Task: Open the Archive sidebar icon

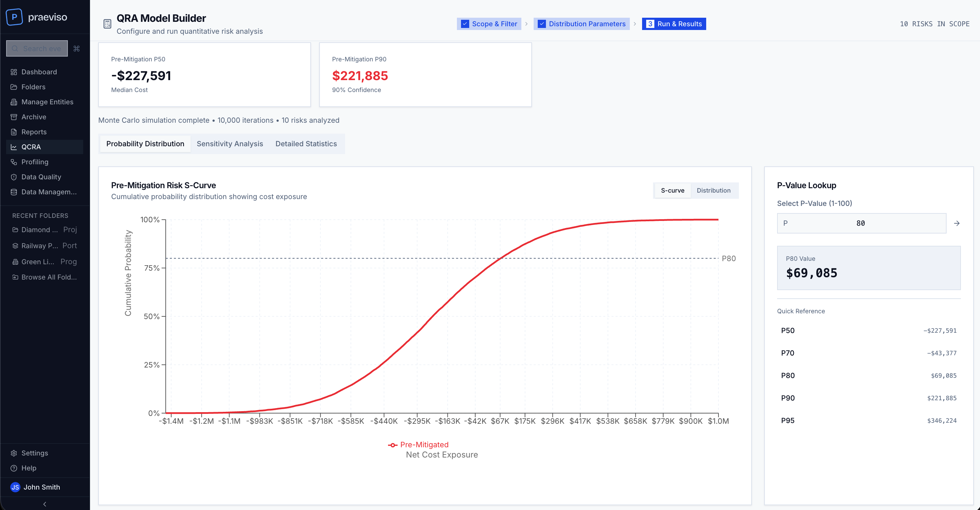Action: 14,117
